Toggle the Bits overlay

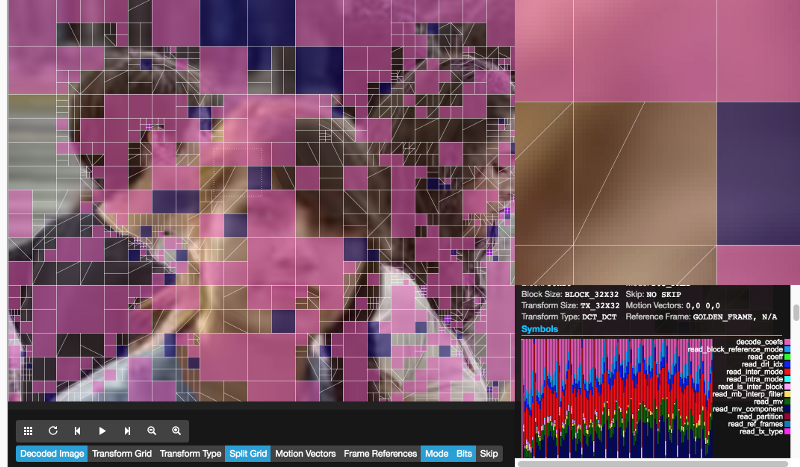tap(464, 454)
